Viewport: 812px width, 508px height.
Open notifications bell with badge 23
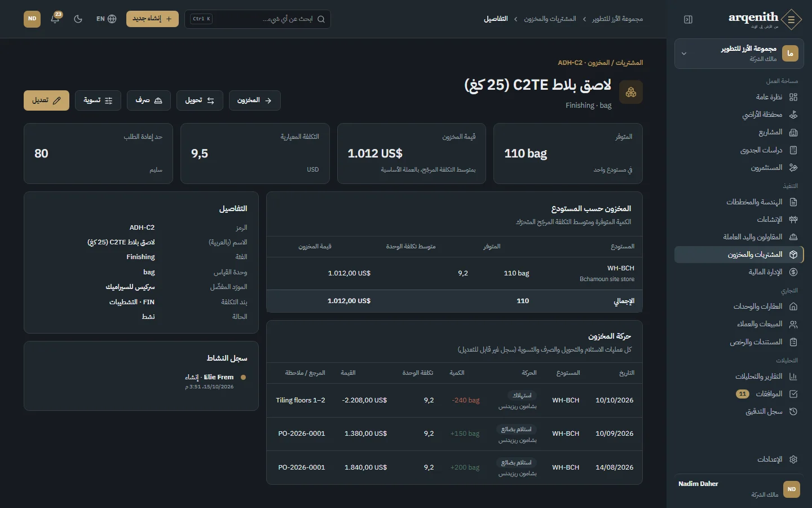(x=55, y=19)
